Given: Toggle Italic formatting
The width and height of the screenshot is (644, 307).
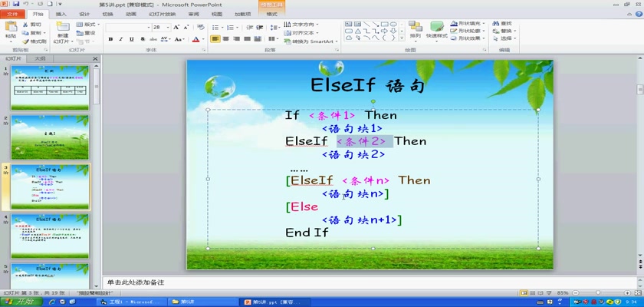Looking at the screenshot, I should tap(120, 39).
